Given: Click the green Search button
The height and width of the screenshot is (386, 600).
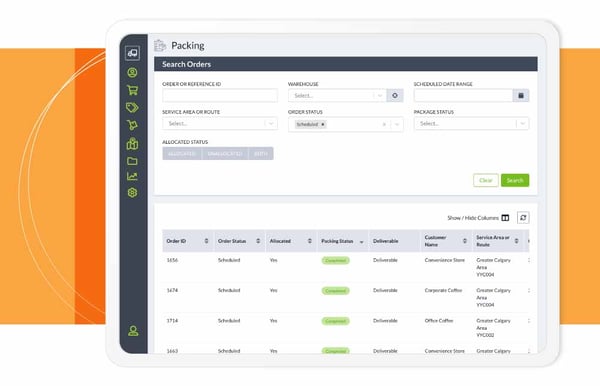Looking at the screenshot, I should click(x=515, y=180).
